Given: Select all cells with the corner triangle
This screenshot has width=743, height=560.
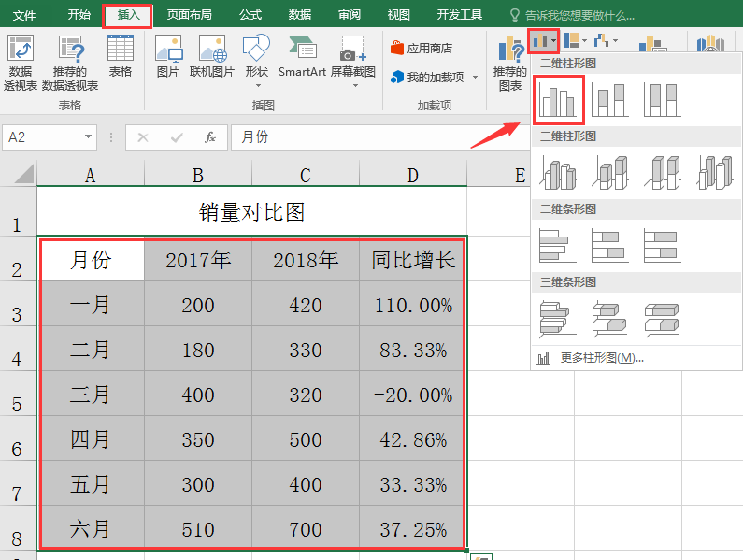Looking at the screenshot, I should [22, 174].
